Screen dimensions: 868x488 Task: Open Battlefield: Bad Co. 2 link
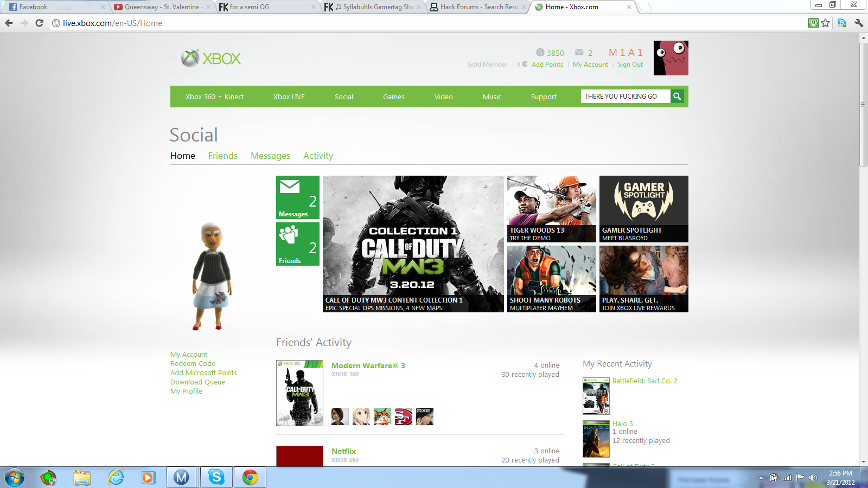tap(645, 381)
